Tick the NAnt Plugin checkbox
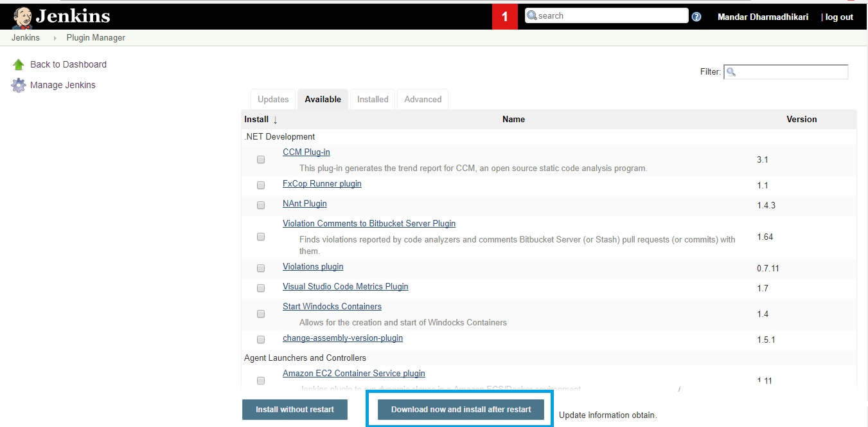The height and width of the screenshot is (427, 868). click(x=261, y=205)
